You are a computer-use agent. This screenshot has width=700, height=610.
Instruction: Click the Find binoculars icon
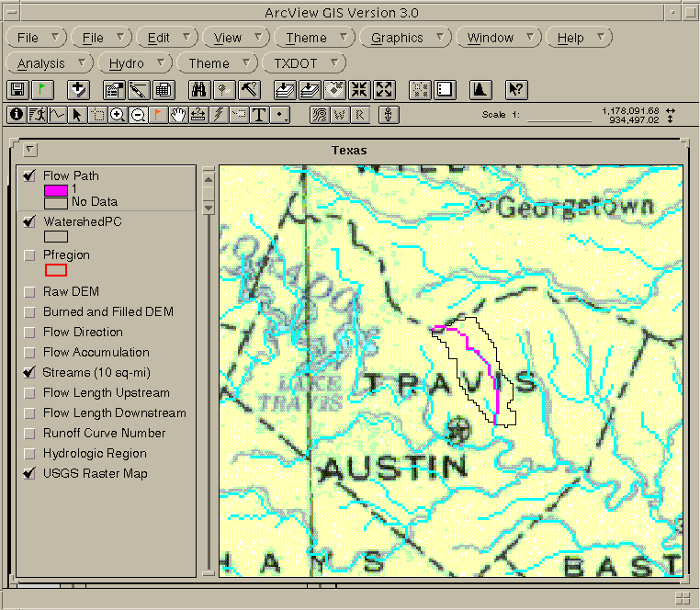[x=199, y=89]
